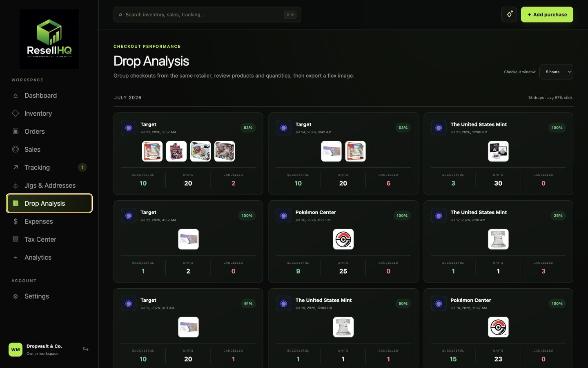Click the Dropvault & Co. workspace name
588x368 pixels.
[44, 346]
